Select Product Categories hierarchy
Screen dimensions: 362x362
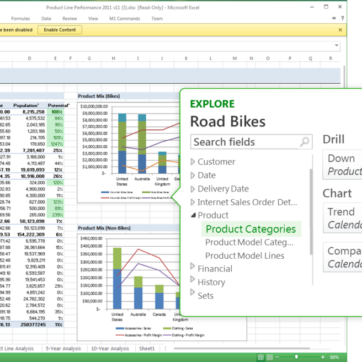[x=251, y=229]
